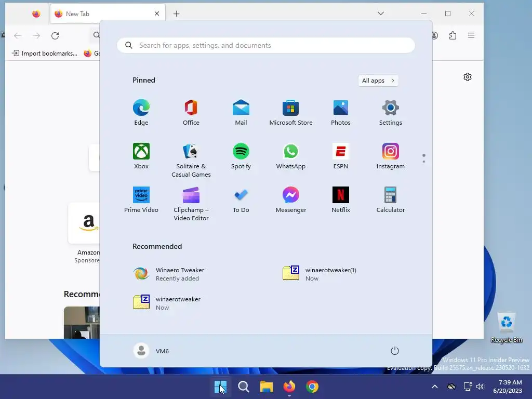Viewport: 532px width, 399px height.
Task: Open Solitaire & Casual Games
Action: (x=191, y=160)
